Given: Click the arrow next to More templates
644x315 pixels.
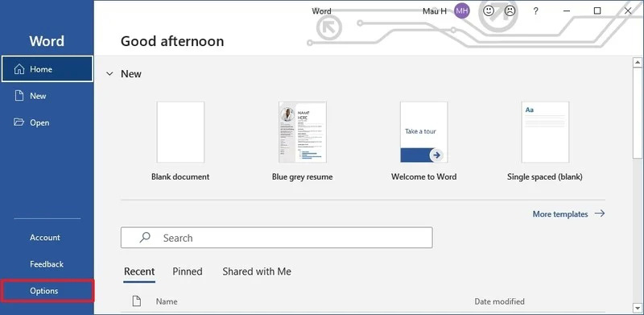Looking at the screenshot, I should point(600,213).
